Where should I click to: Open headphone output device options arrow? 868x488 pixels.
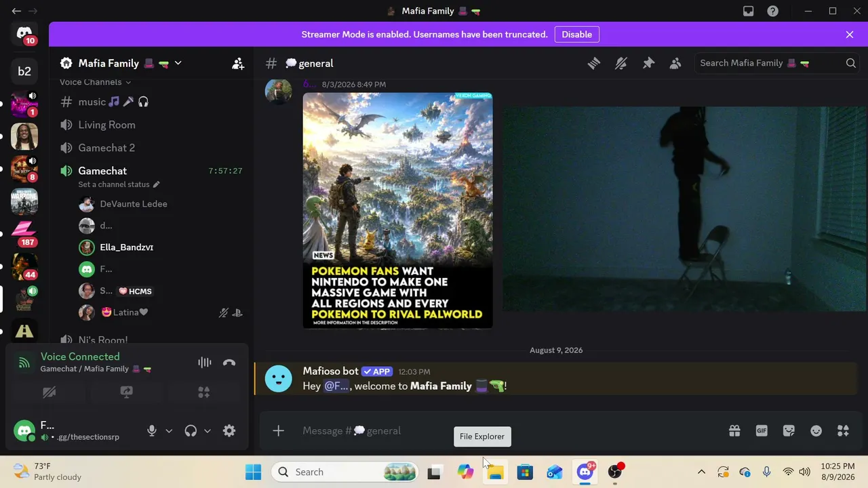click(208, 431)
